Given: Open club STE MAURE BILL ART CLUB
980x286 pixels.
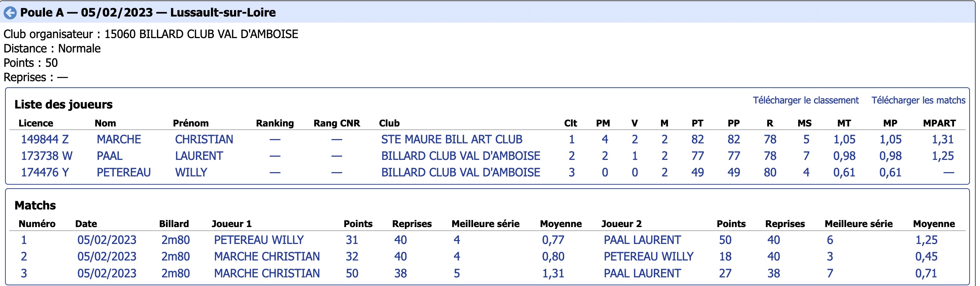Looking at the screenshot, I should [451, 139].
